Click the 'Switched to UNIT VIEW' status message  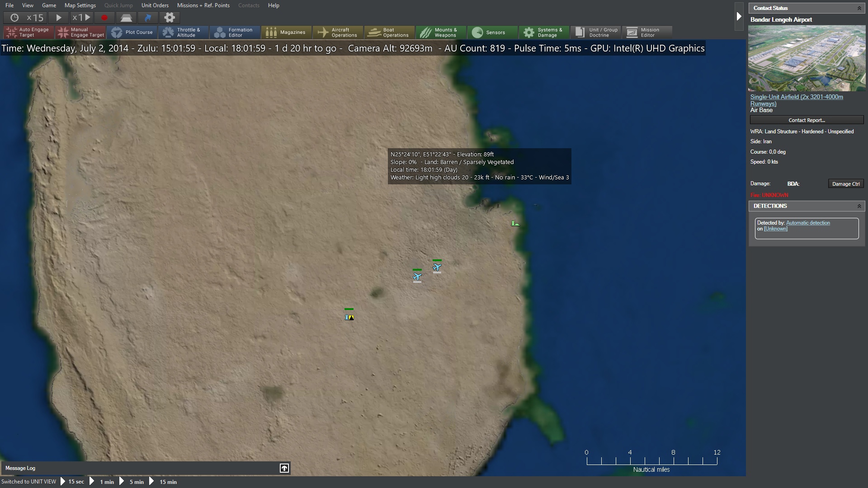(29, 482)
